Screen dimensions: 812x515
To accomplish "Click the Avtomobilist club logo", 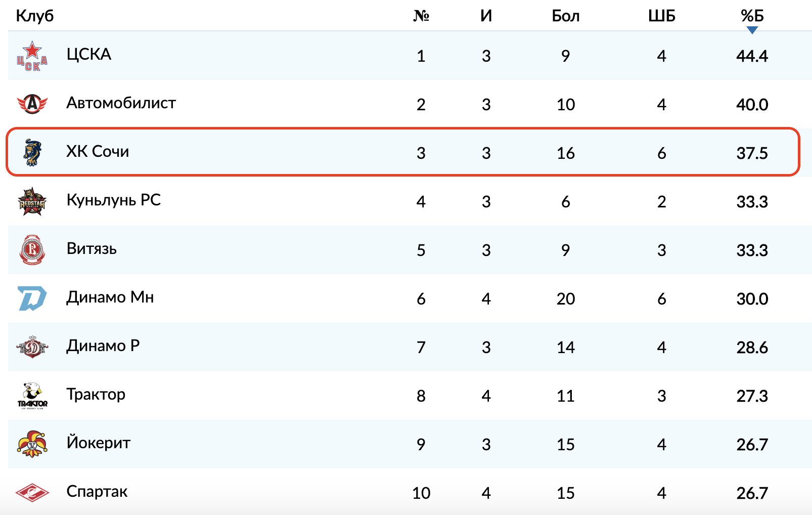I will (32, 104).
